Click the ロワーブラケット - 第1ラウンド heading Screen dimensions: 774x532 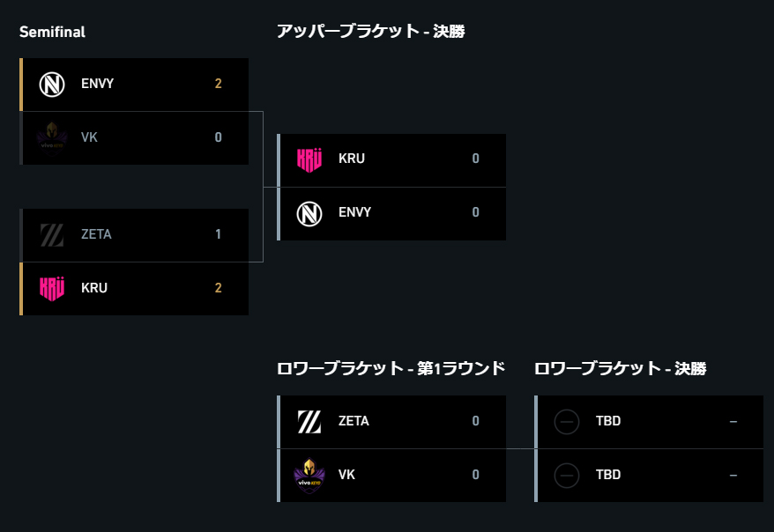[391, 368]
